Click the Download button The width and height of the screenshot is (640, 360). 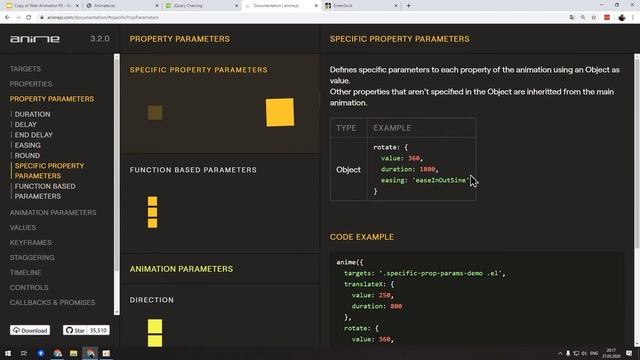(x=30, y=330)
